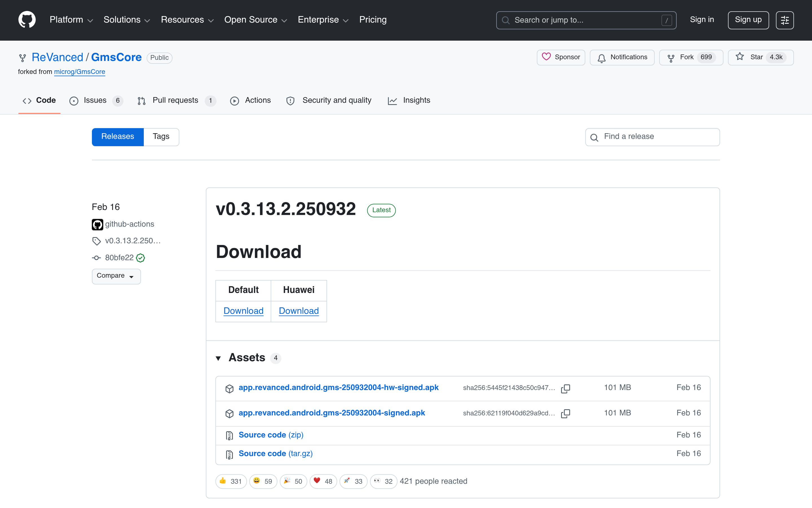React with thumbs up (331)
Viewport: 812px width, 508px height.
pos(231,481)
